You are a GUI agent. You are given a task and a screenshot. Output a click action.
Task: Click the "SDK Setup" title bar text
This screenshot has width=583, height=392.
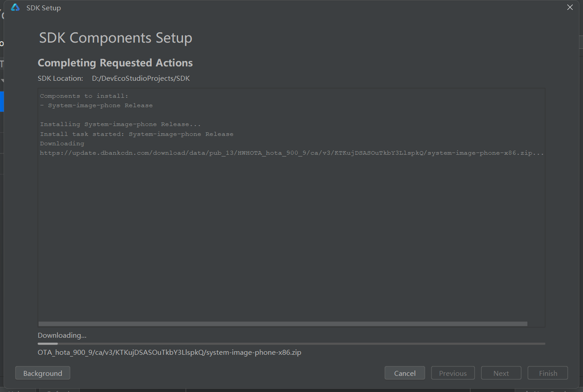(x=44, y=8)
